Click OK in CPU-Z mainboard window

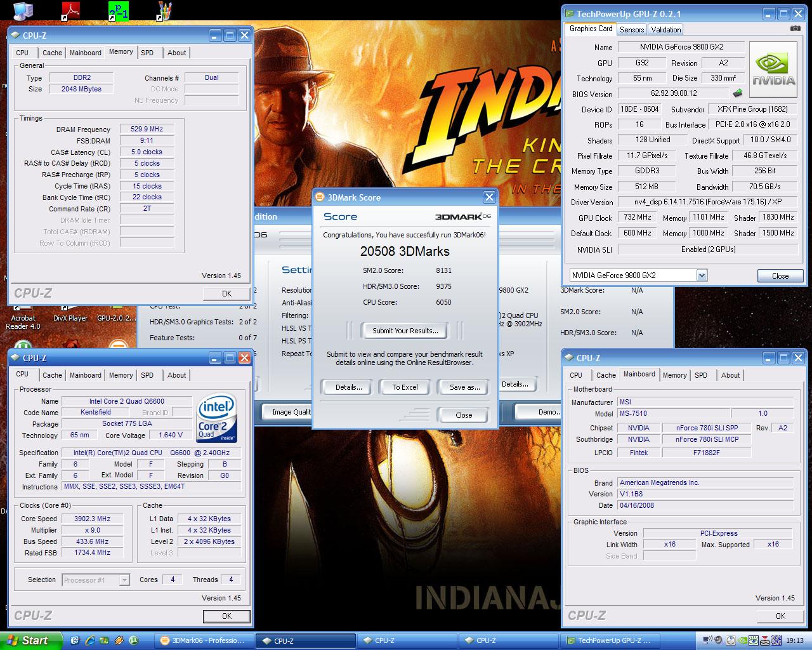[780, 616]
